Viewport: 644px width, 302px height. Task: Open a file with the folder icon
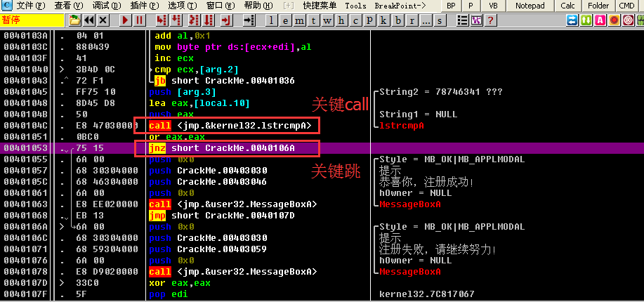tap(74, 20)
